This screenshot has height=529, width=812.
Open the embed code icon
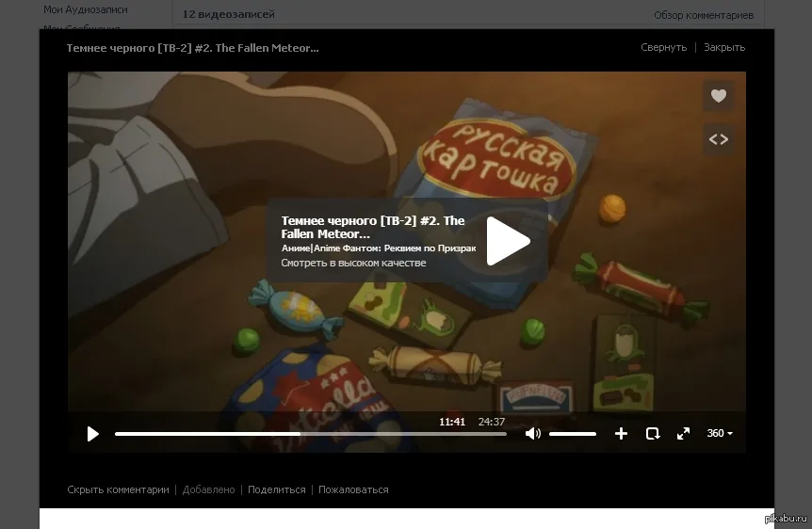[x=718, y=139]
